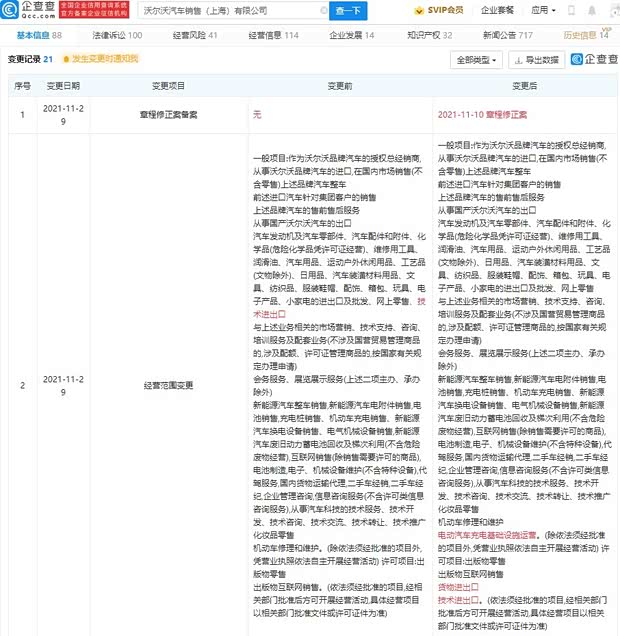Click the 导出数据 export button

coord(536,60)
